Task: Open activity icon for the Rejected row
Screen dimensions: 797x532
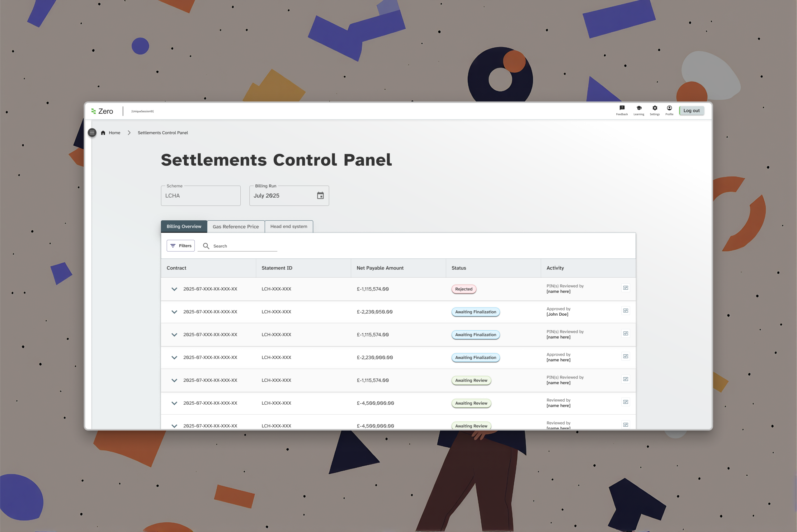Action: click(625, 288)
